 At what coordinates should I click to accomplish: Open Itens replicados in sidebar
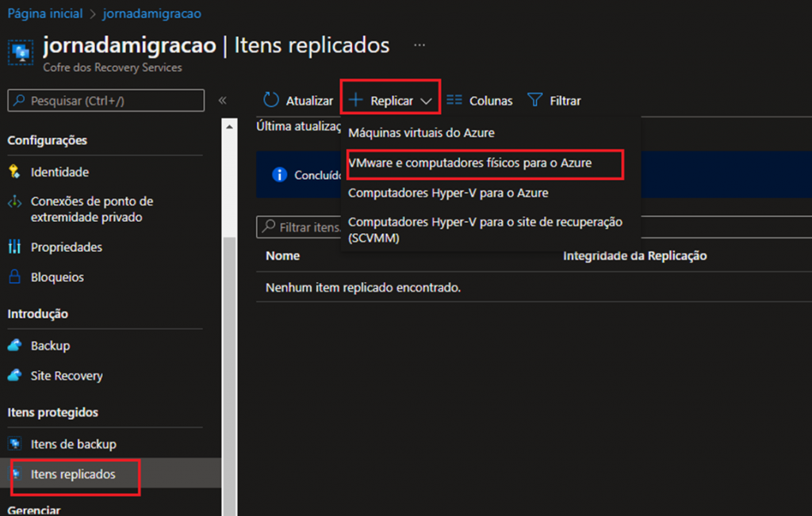[73, 474]
